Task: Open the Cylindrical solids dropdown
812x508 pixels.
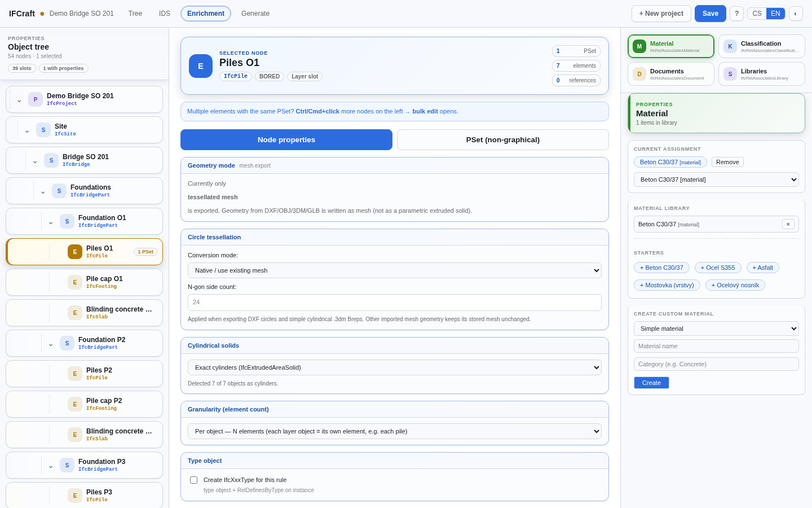Action: 395,367
